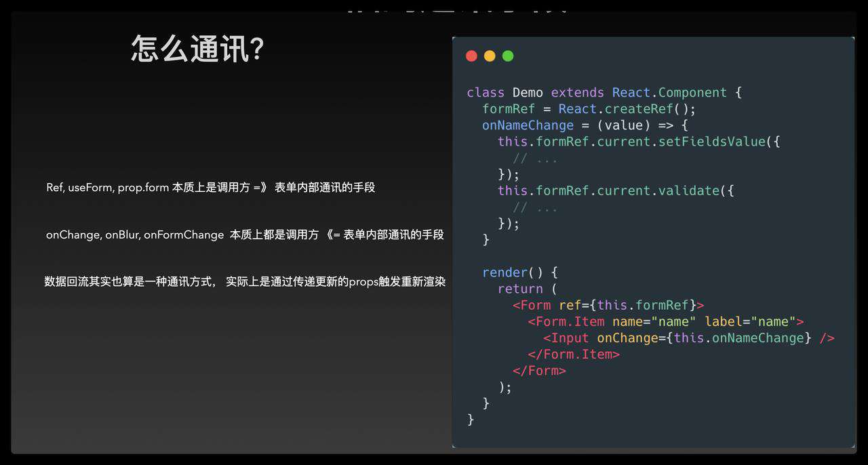Screen dimensions: 868x465
Task: Click the </Form.Item> closing tag
Action: tap(574, 354)
